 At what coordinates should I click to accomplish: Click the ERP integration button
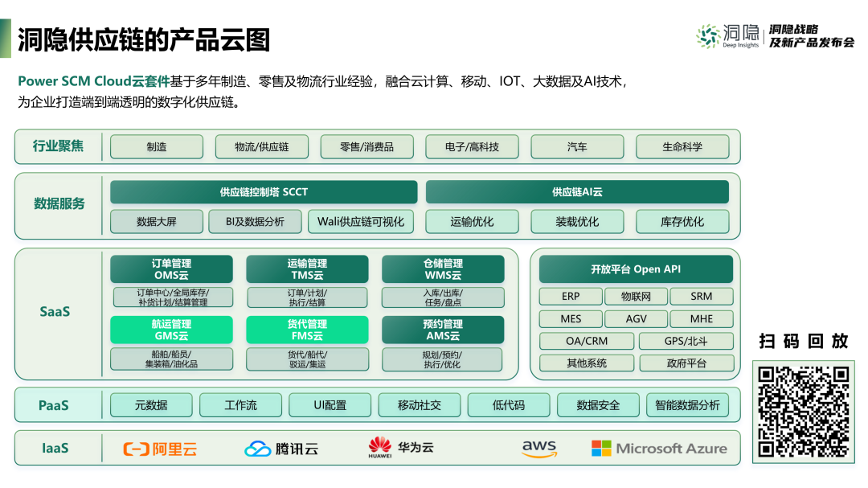[570, 296]
